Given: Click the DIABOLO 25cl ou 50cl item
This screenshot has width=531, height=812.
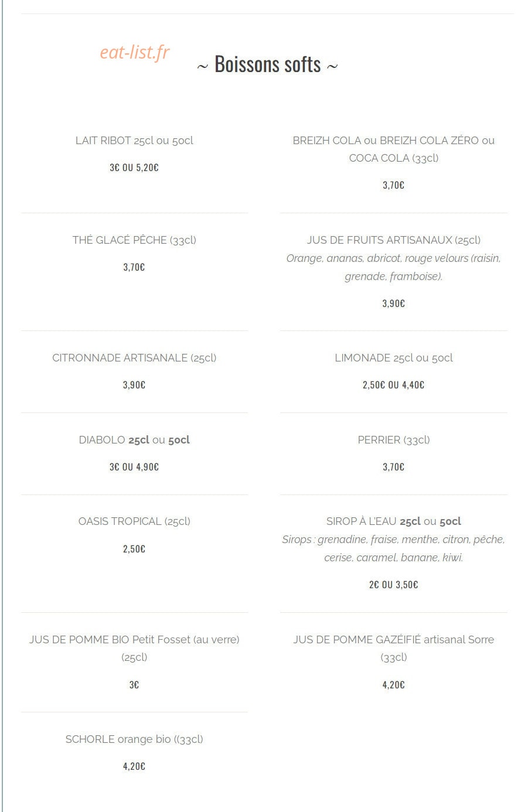Looking at the screenshot, I should tap(134, 440).
